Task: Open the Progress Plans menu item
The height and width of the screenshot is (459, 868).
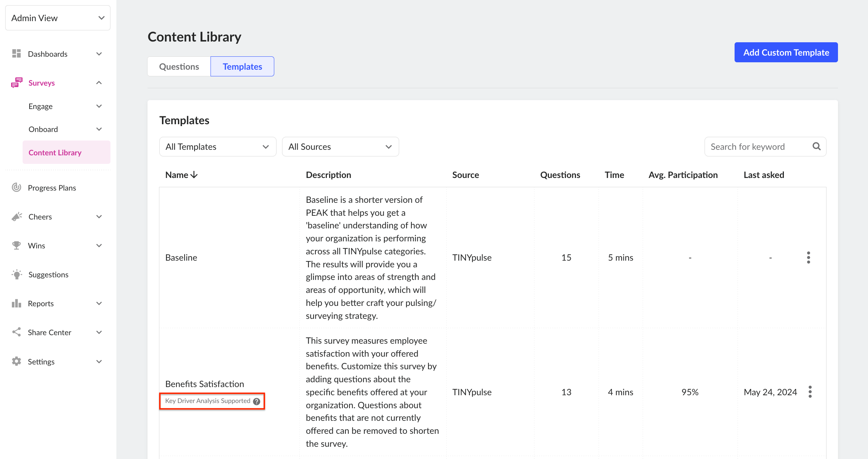Action: [52, 188]
